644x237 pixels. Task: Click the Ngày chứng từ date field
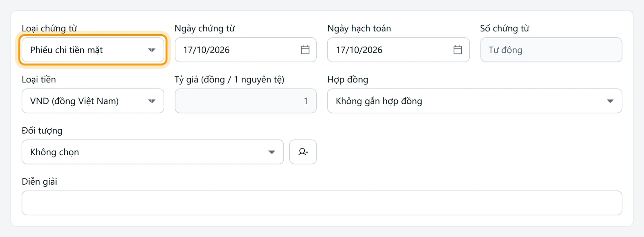click(x=246, y=50)
